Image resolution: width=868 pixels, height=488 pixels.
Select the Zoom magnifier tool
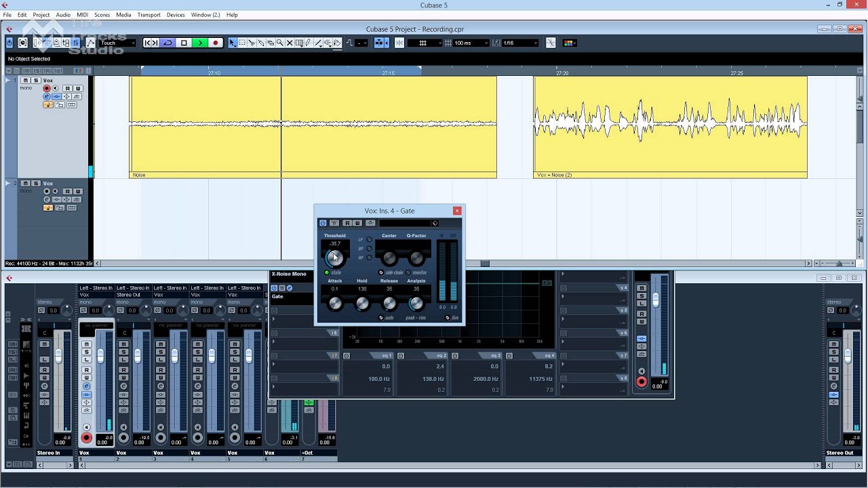point(279,43)
